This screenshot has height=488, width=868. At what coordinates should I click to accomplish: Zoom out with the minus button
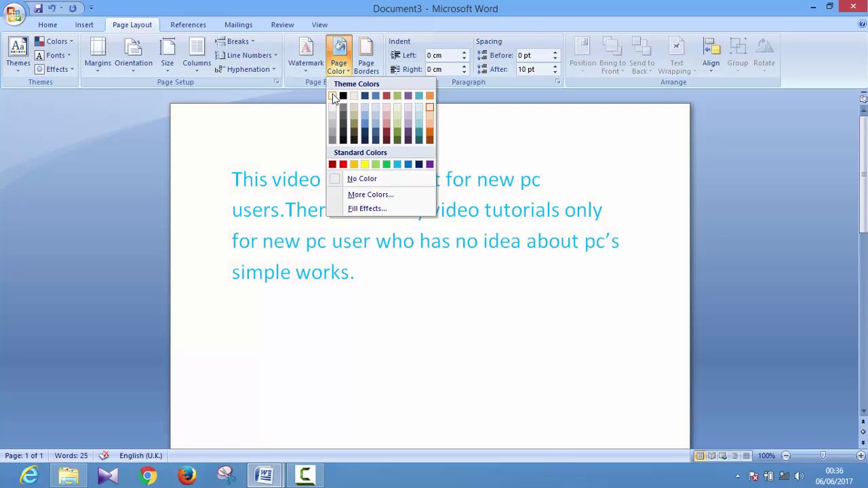[786, 456]
